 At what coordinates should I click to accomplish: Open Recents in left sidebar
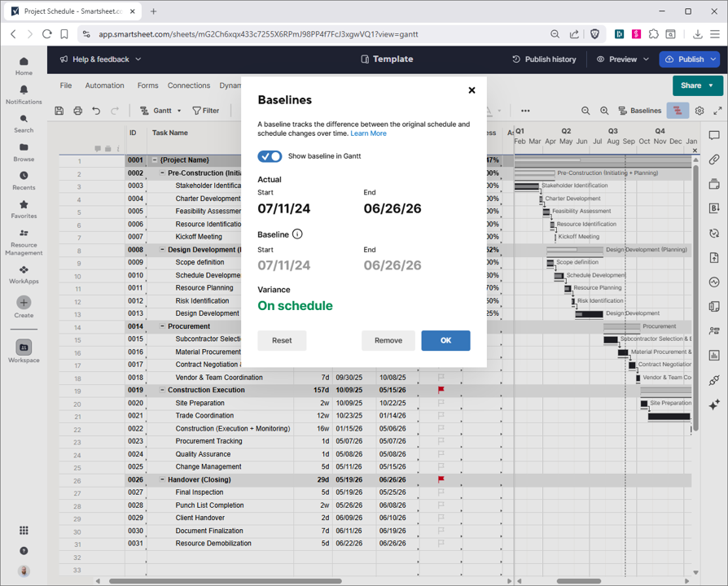point(24,177)
